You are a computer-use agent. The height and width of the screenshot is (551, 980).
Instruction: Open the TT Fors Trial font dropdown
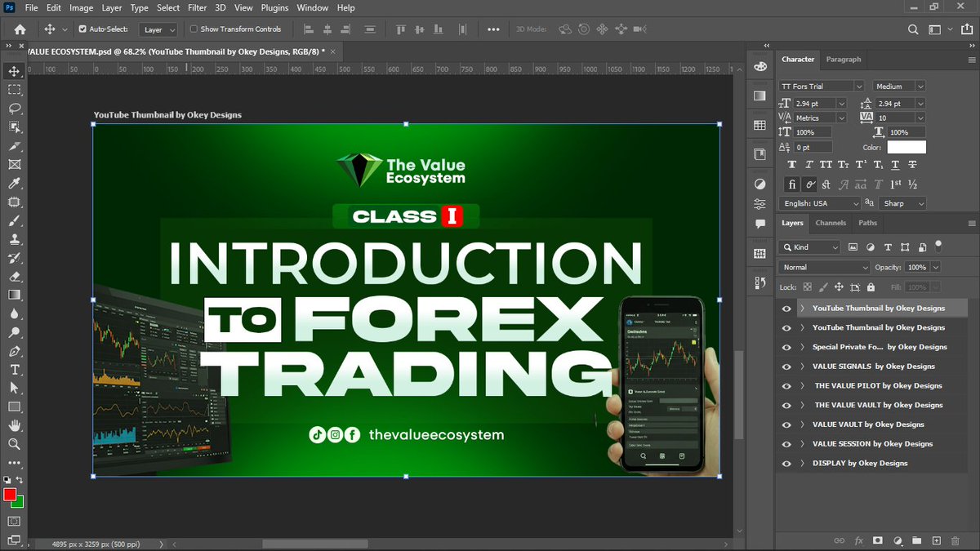[x=821, y=87]
